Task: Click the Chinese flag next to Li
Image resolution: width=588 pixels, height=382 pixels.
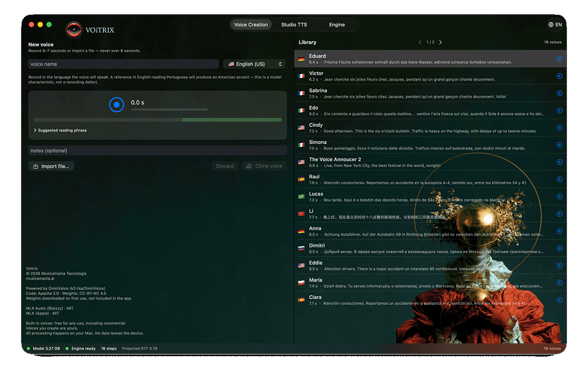Action: [x=301, y=214]
